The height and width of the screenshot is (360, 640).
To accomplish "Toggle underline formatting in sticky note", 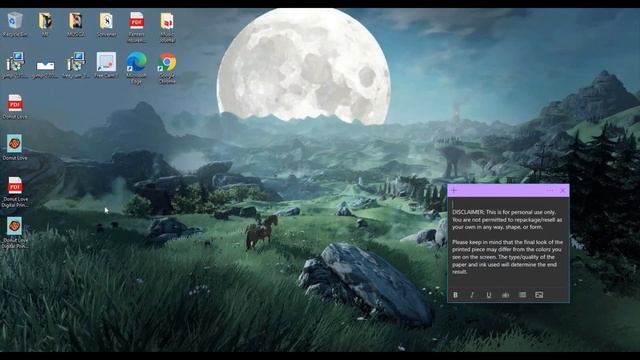I will click(489, 295).
